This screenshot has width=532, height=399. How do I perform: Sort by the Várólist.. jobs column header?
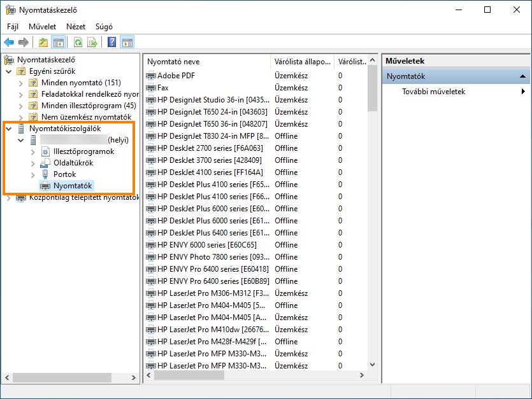(351, 62)
